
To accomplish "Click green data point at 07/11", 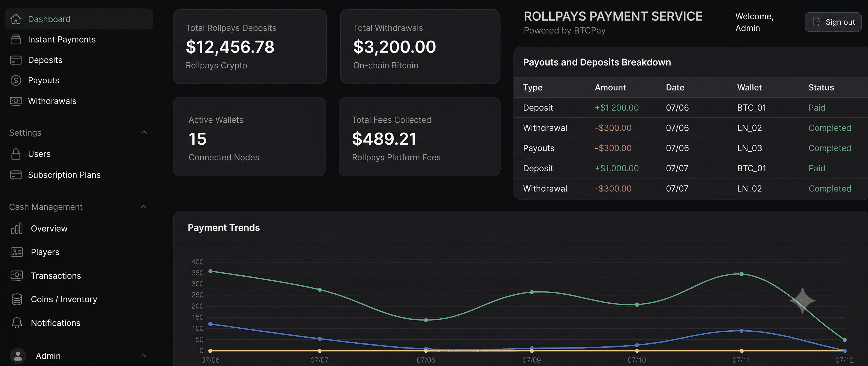I will click(742, 274).
